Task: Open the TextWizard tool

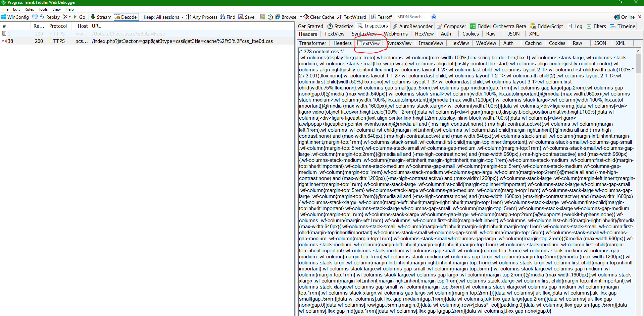Action: [x=352, y=17]
